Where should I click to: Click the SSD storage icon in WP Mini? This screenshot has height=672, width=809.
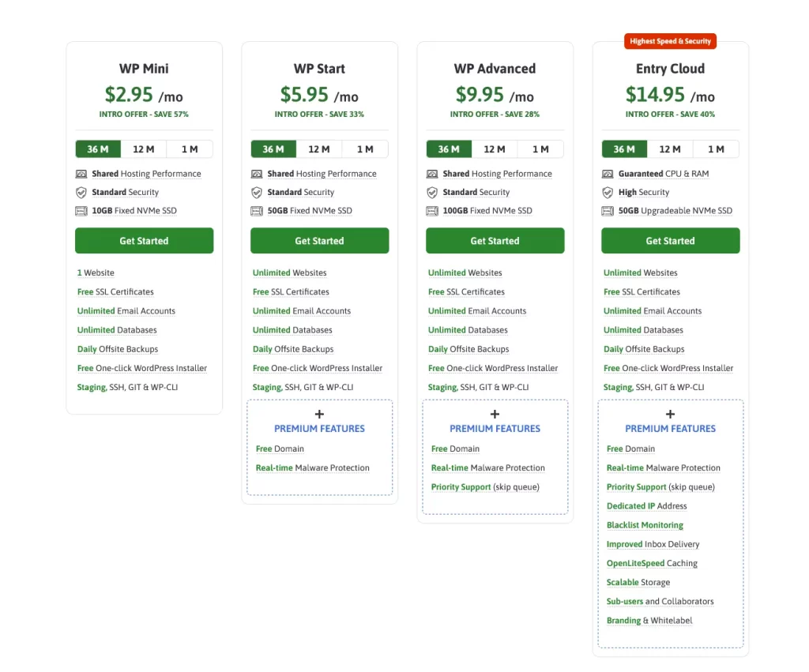(81, 211)
